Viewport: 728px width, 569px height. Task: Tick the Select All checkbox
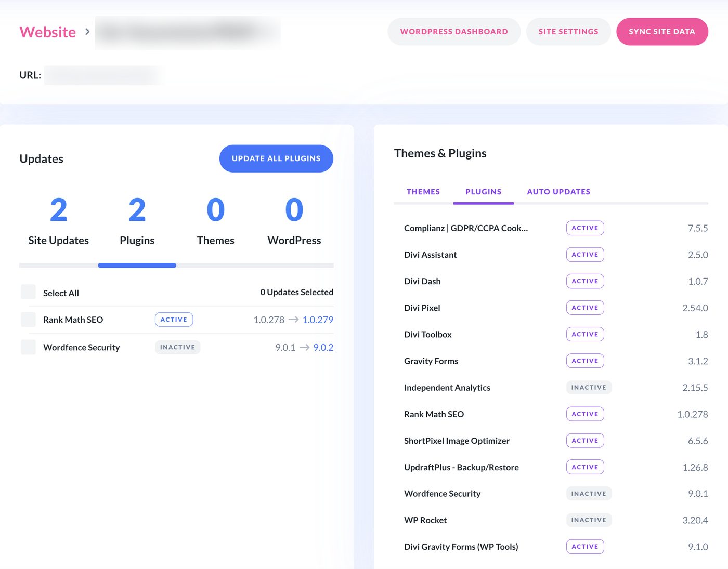point(28,292)
